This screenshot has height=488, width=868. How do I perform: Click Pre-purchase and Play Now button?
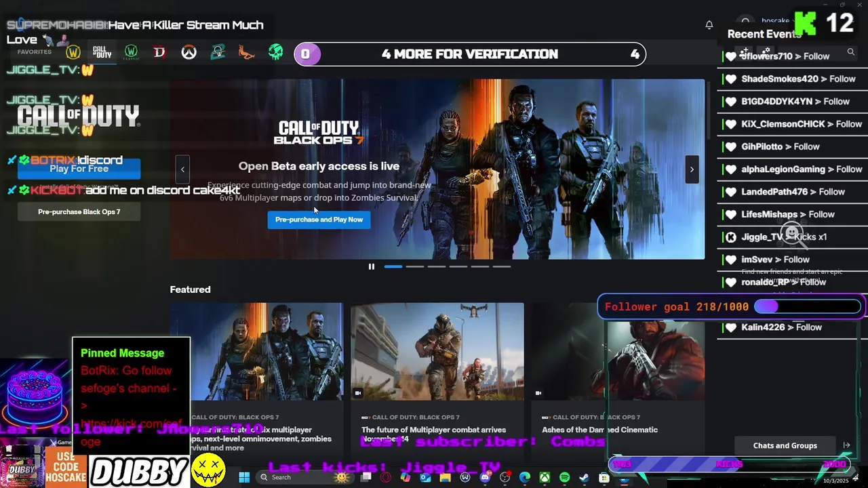click(x=319, y=220)
